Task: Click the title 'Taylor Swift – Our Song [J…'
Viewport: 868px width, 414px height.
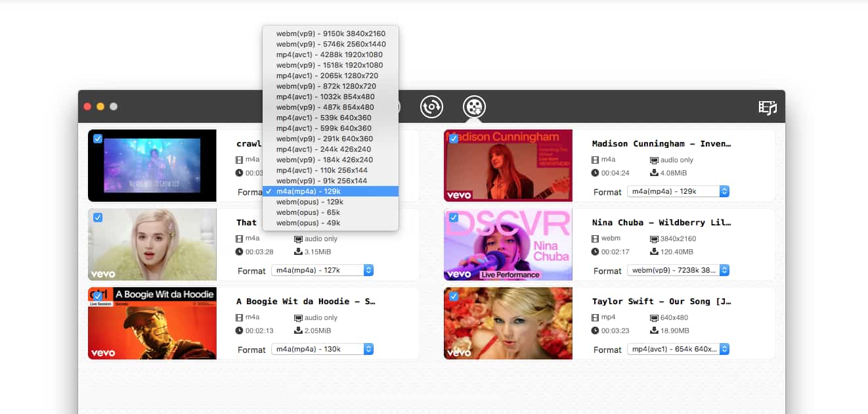Action: click(661, 301)
